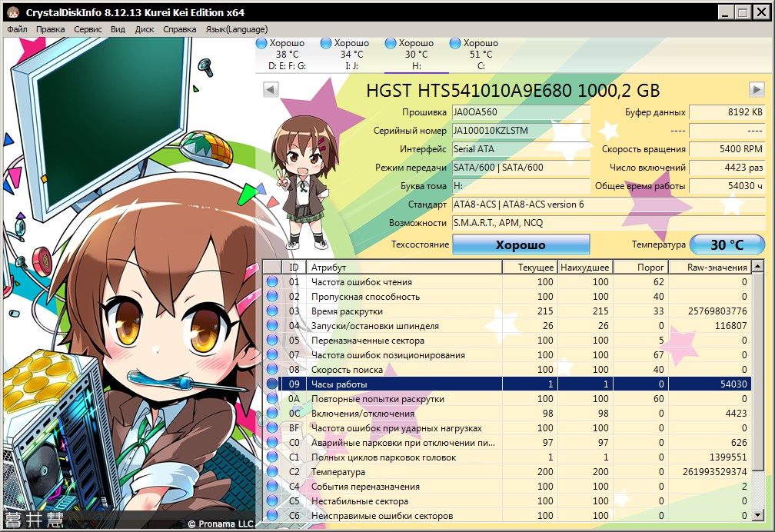The image size is (775, 532).
Task: Click the transfer mode SATA/600 field
Action: click(x=521, y=168)
